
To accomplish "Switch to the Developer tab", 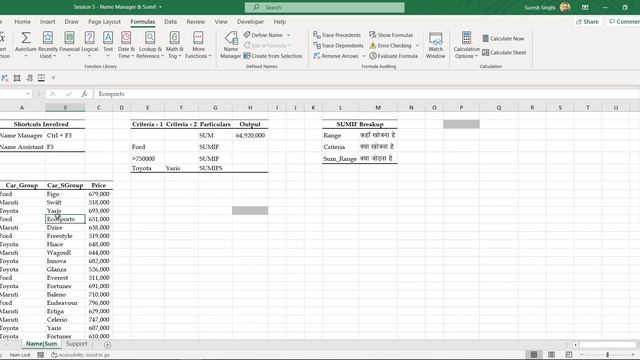I will [x=250, y=22].
